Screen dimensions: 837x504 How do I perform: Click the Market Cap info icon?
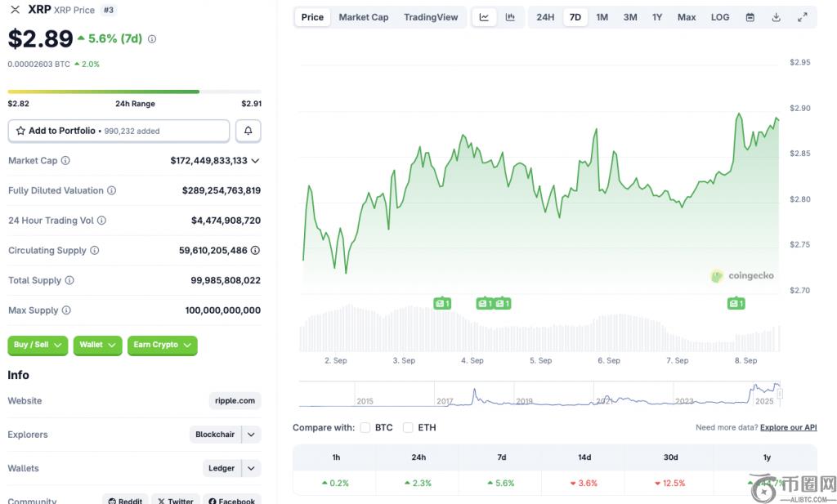click(x=65, y=161)
